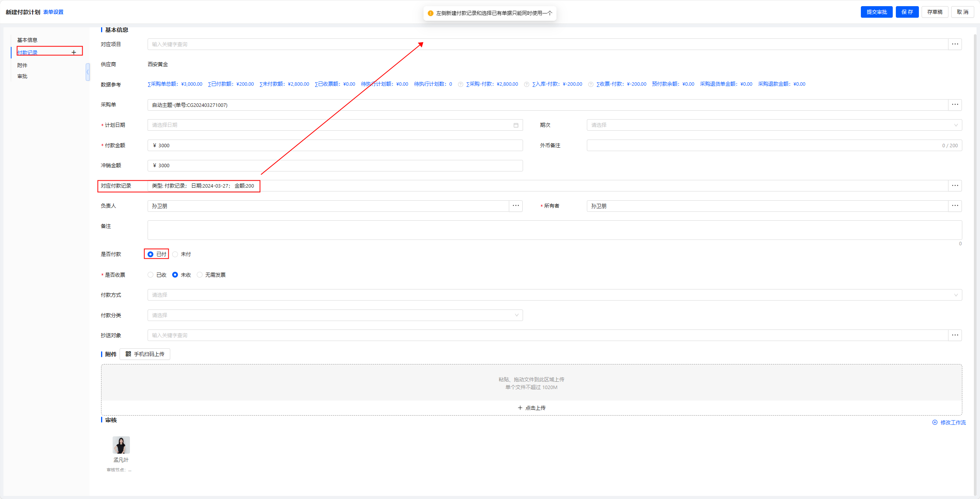
Task: Open lookup for 对应项目 via ellipsis icon
Action: coord(955,44)
